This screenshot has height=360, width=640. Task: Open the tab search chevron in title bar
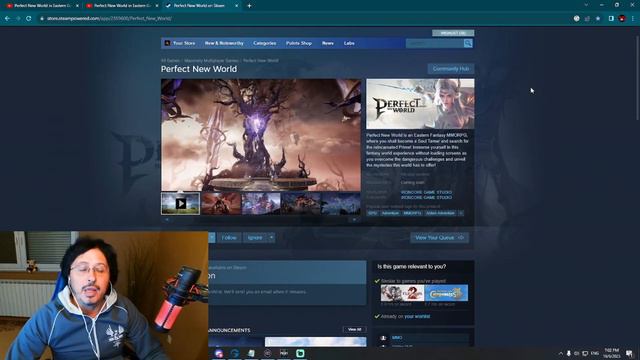(586, 5)
